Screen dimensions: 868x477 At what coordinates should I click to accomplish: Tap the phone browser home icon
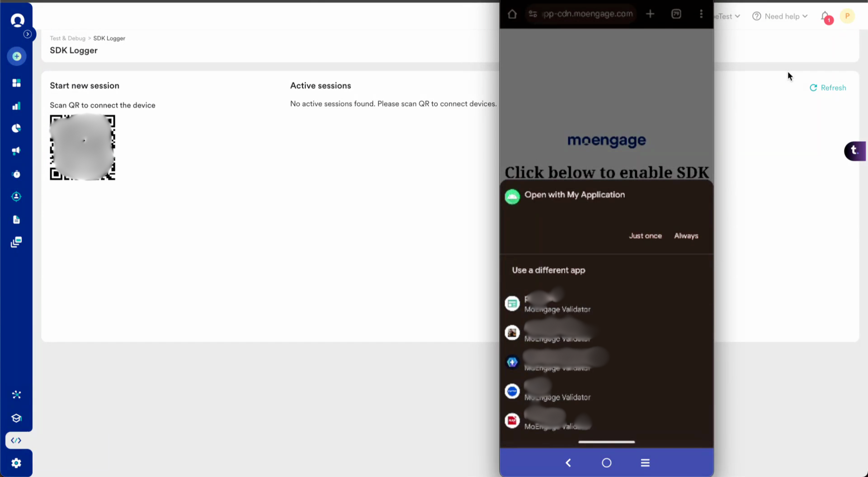point(512,14)
